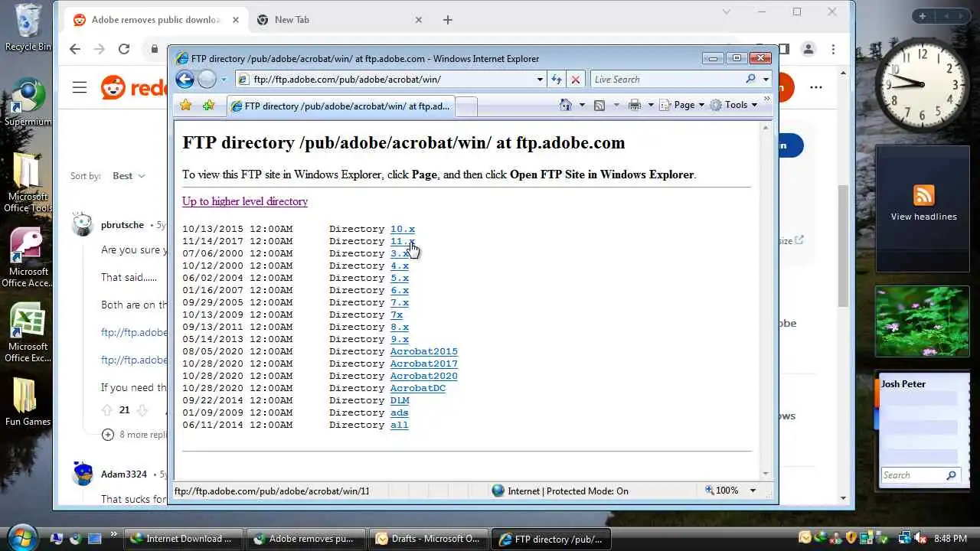Click the Live Search magnifier icon
980x551 pixels.
pyautogui.click(x=750, y=79)
